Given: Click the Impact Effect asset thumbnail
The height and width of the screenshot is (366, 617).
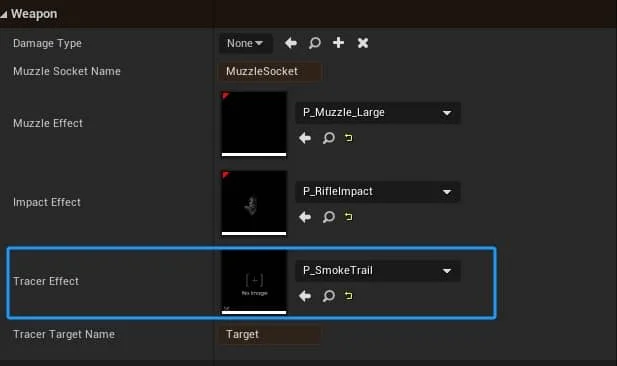Looking at the screenshot, I should pyautogui.click(x=254, y=202).
